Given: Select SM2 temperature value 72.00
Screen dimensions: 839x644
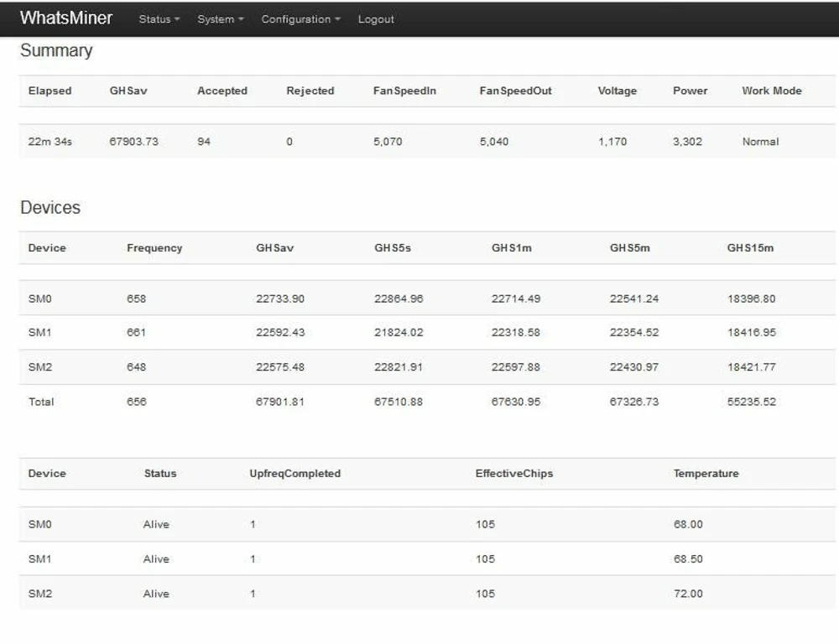Looking at the screenshot, I should point(688,595).
